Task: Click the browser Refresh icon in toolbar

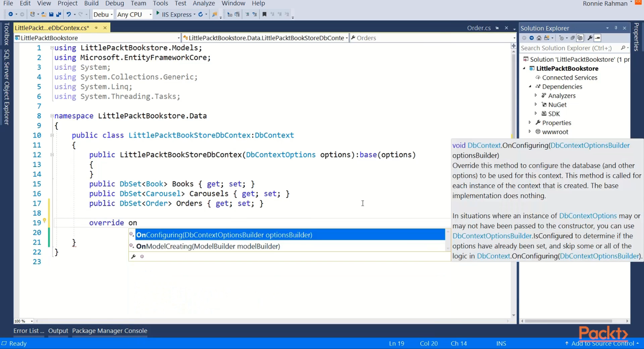Action: (201, 14)
